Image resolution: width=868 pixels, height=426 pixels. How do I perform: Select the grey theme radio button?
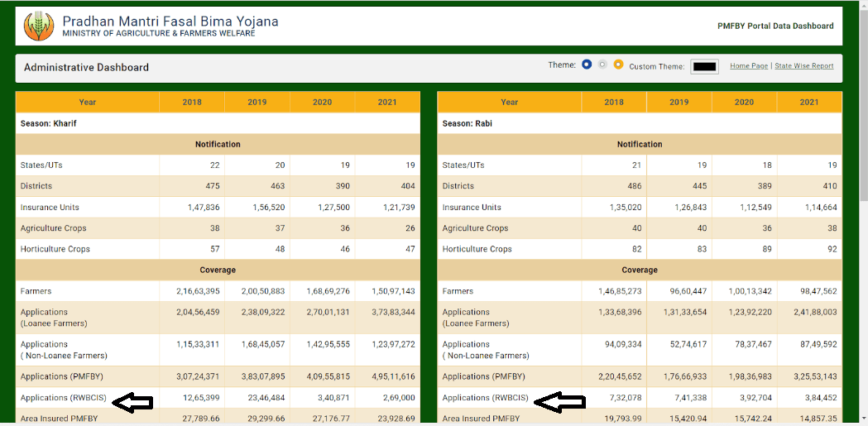603,65
